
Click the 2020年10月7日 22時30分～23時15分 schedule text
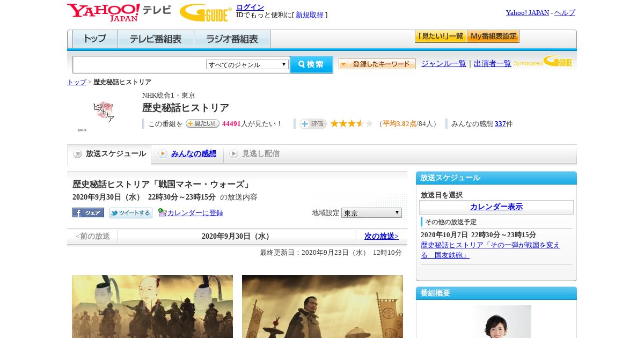click(x=478, y=235)
